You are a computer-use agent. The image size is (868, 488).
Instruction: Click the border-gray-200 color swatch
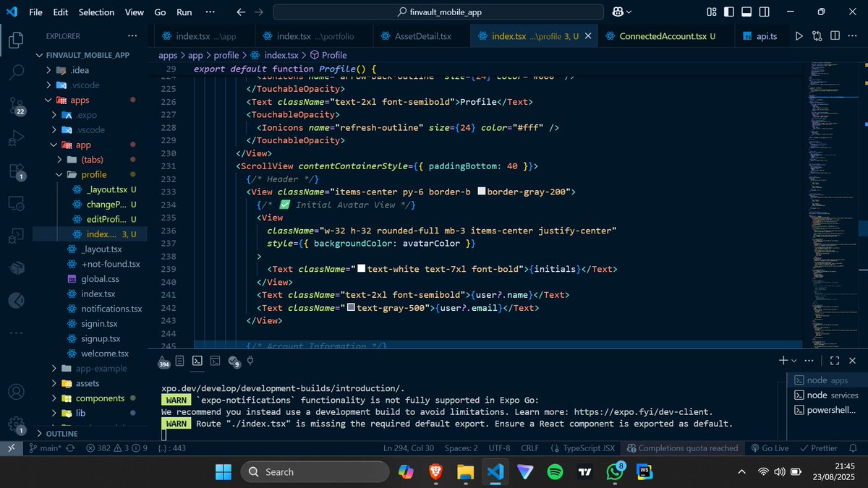(x=481, y=192)
